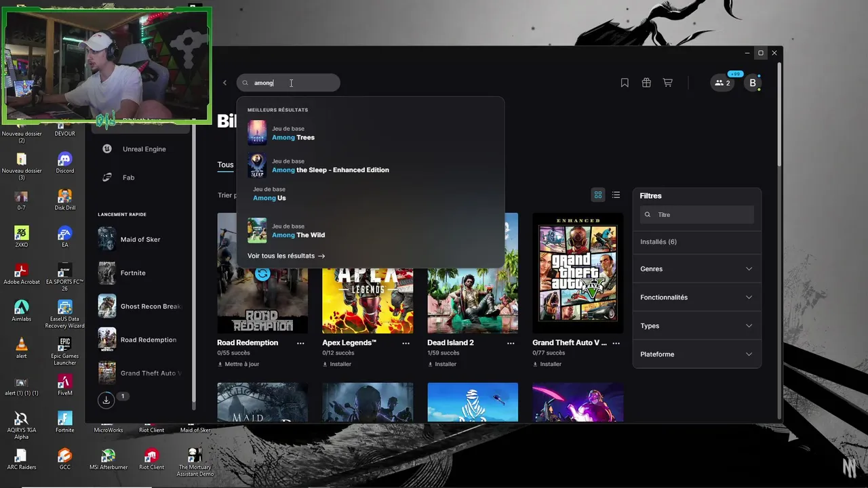868x488 pixels.
Task: Open Dead Island 2 options menu dots
Action: tap(511, 343)
